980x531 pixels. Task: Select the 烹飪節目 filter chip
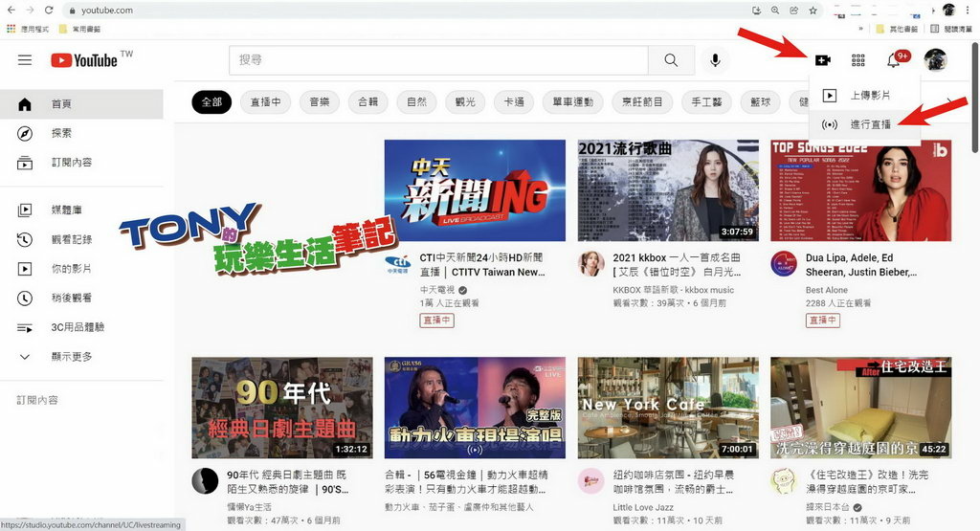point(642,101)
